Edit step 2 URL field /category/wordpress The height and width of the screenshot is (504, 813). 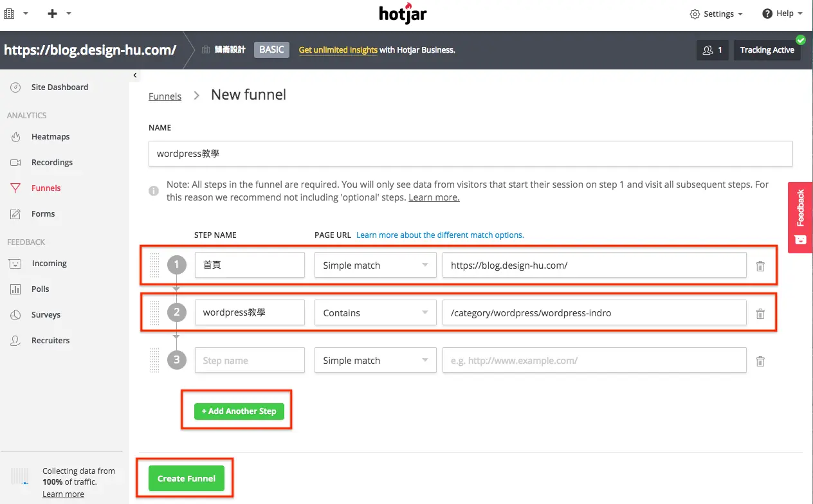tap(594, 312)
